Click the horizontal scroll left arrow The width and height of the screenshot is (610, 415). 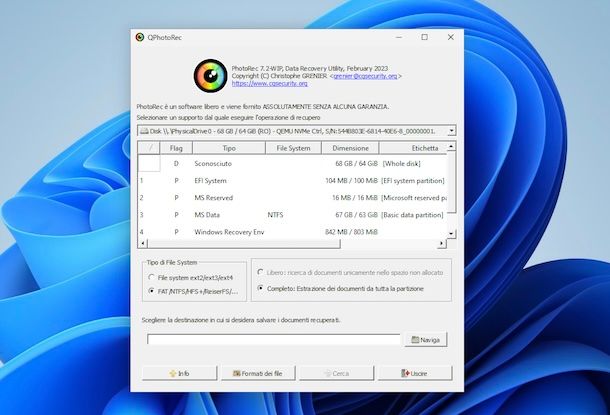(x=143, y=243)
